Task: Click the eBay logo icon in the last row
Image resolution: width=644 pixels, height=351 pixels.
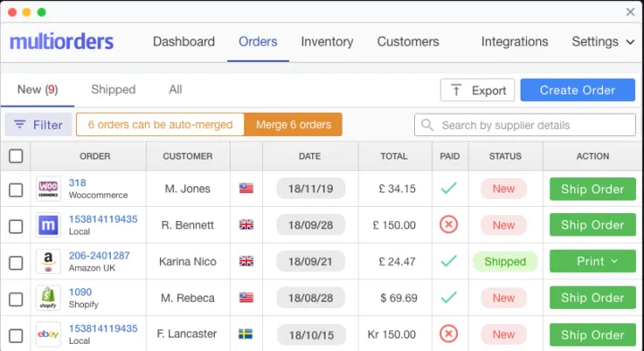Action: [x=48, y=334]
